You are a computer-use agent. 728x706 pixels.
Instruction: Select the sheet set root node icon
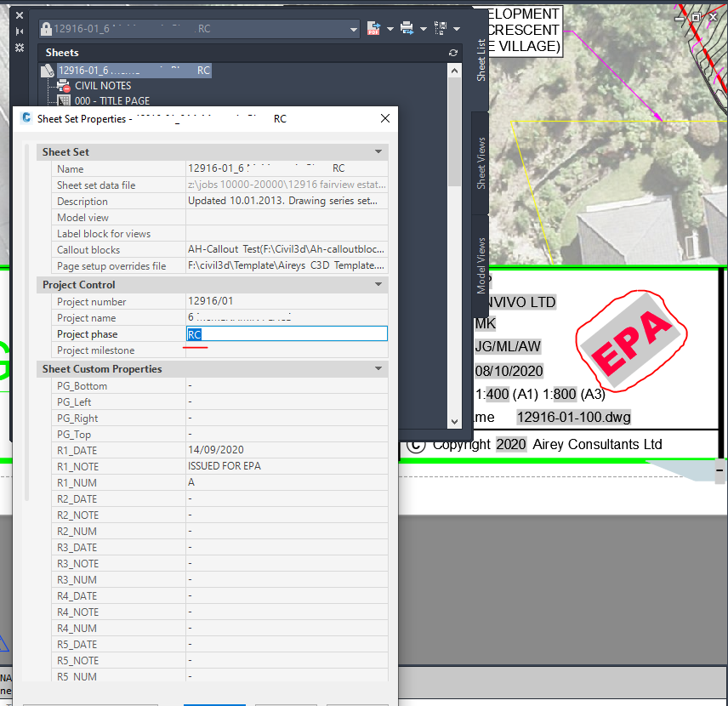[47, 70]
